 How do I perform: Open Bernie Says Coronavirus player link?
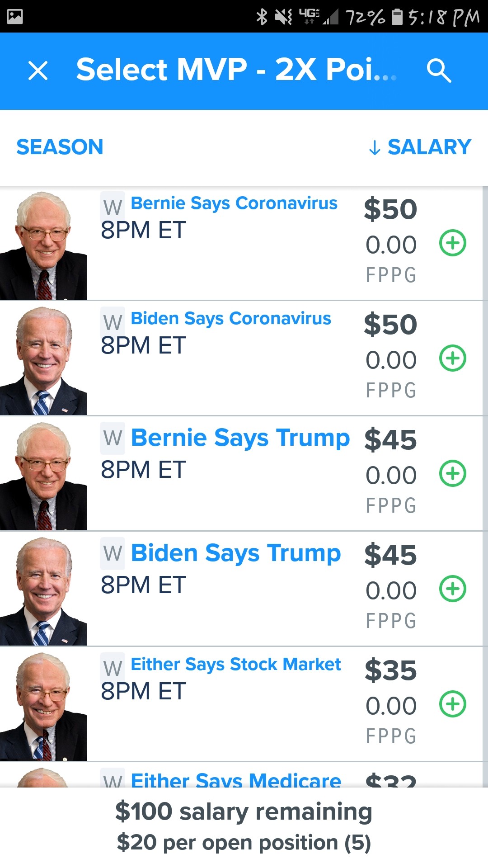point(234,203)
